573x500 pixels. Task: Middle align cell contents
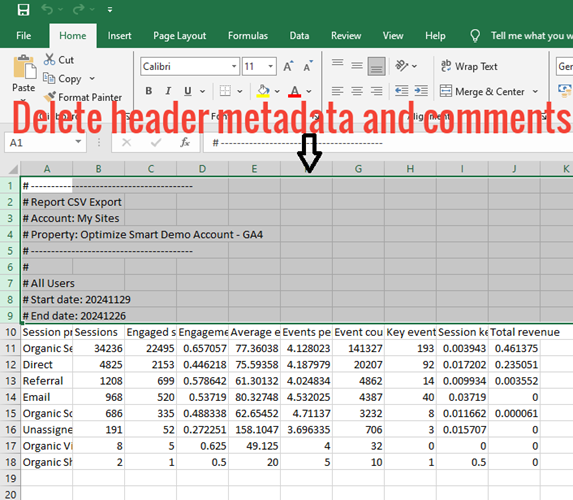click(x=357, y=66)
